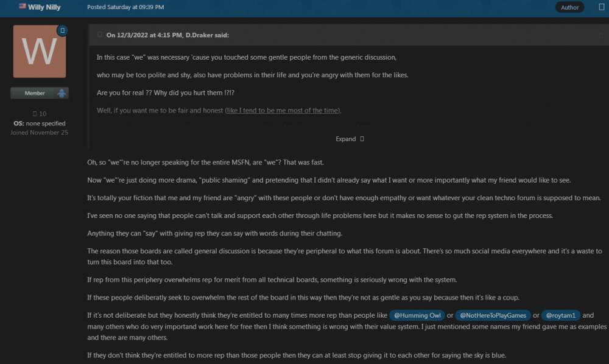Click the Member group badge

(35, 93)
